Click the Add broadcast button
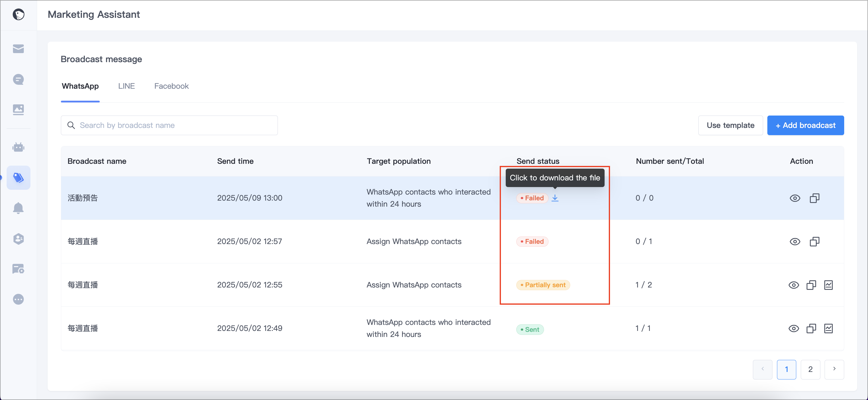The width and height of the screenshot is (868, 400). (x=805, y=125)
